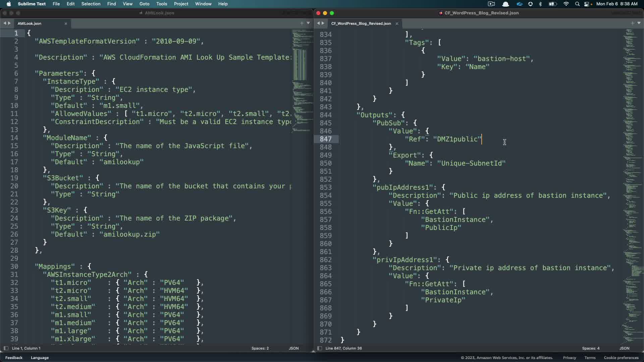This screenshot has width=644, height=362.
Task: Open tab list dropdown in right pane
Action: [639, 23]
